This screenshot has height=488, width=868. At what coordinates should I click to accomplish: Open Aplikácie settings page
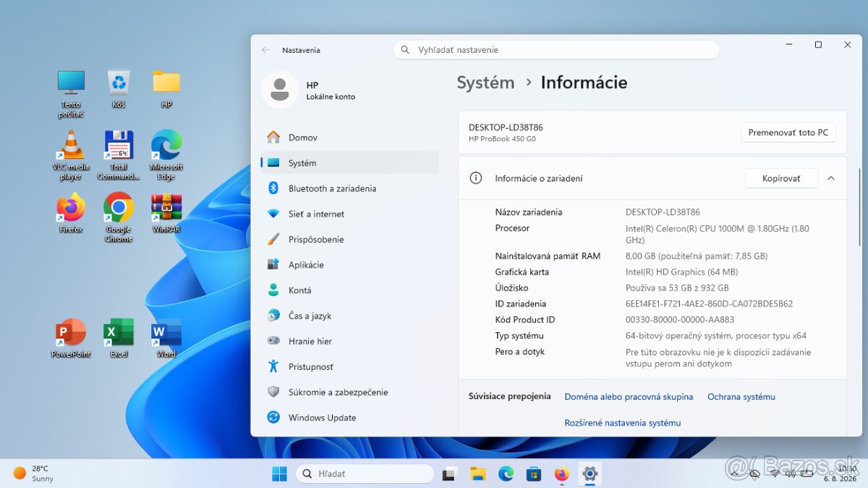coord(349,265)
